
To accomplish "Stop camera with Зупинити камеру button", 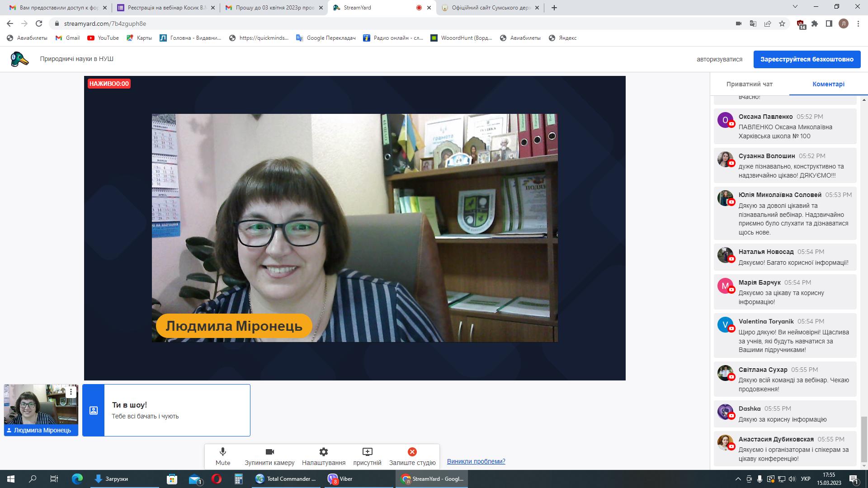I will tap(269, 456).
